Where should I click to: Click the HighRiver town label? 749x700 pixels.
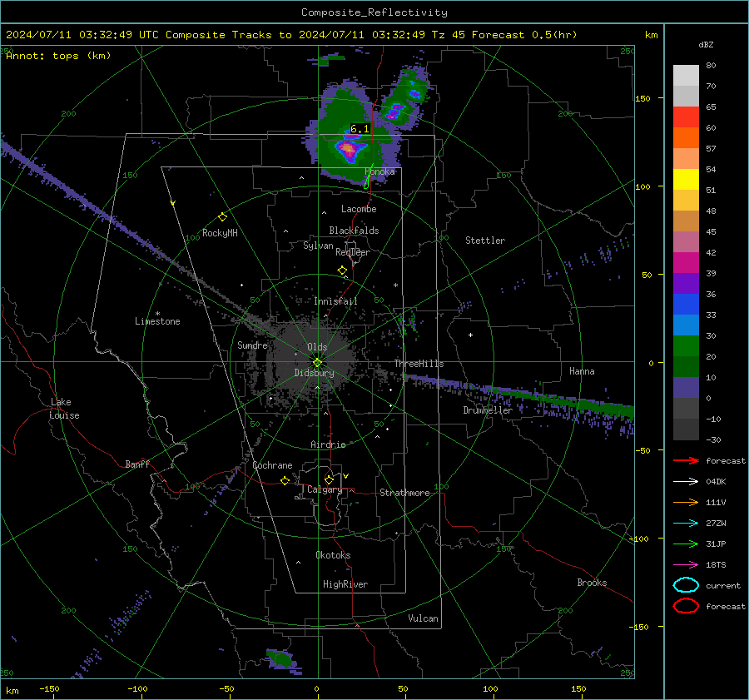[345, 584]
